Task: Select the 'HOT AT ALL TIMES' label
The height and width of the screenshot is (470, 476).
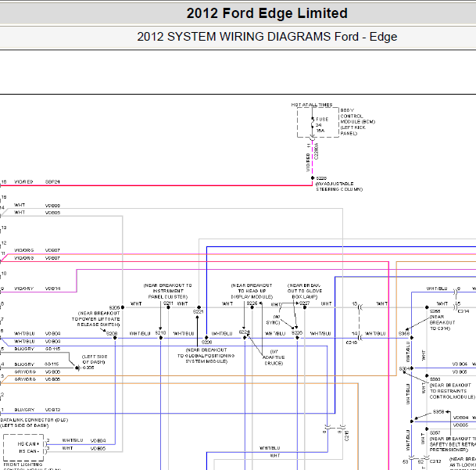Action: point(312,105)
